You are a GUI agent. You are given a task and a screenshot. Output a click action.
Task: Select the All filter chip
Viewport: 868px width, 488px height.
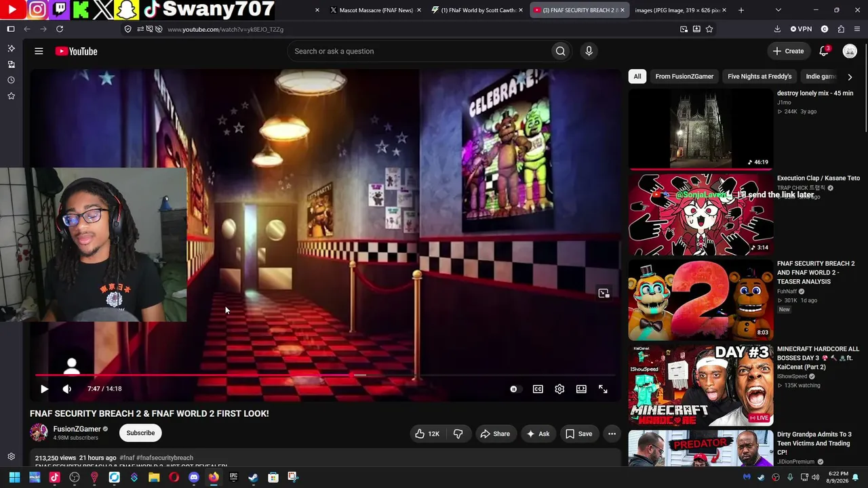(x=637, y=77)
